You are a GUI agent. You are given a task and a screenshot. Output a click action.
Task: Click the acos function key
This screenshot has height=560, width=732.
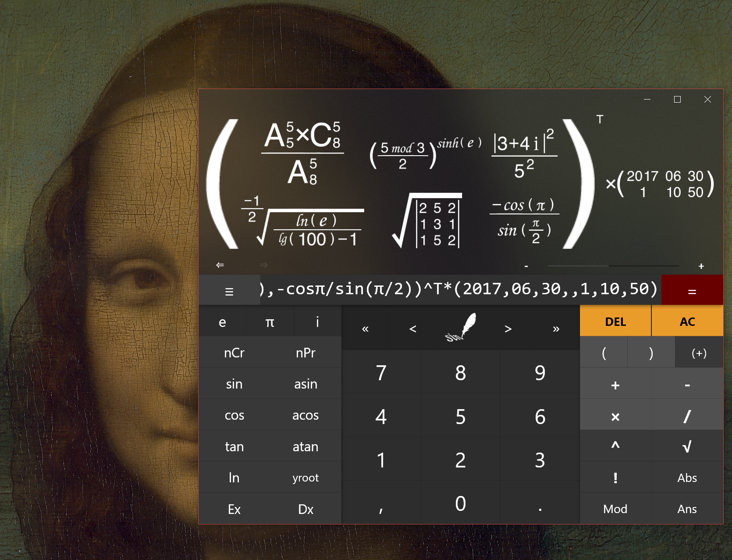click(306, 415)
